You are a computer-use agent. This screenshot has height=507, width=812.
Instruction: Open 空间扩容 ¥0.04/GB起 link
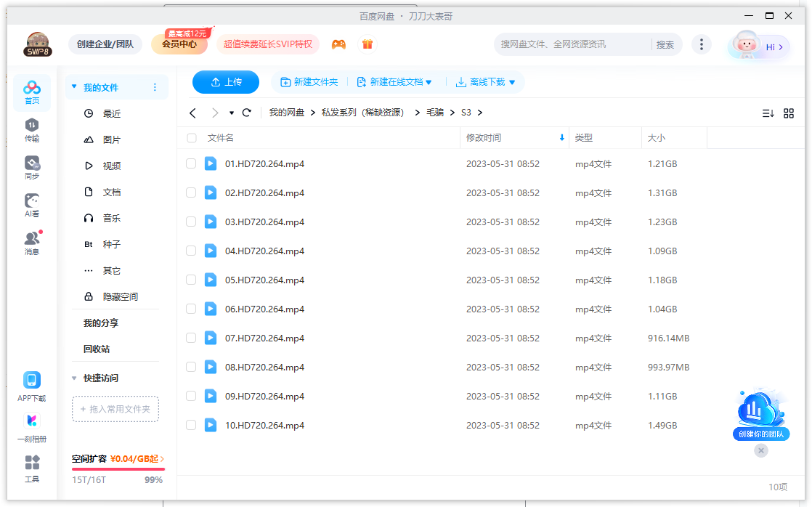[x=118, y=459]
